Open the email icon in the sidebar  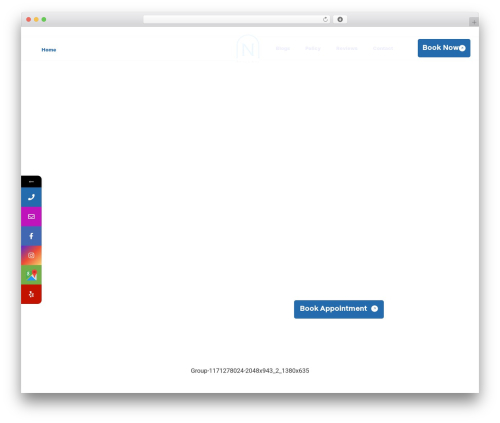tap(31, 217)
